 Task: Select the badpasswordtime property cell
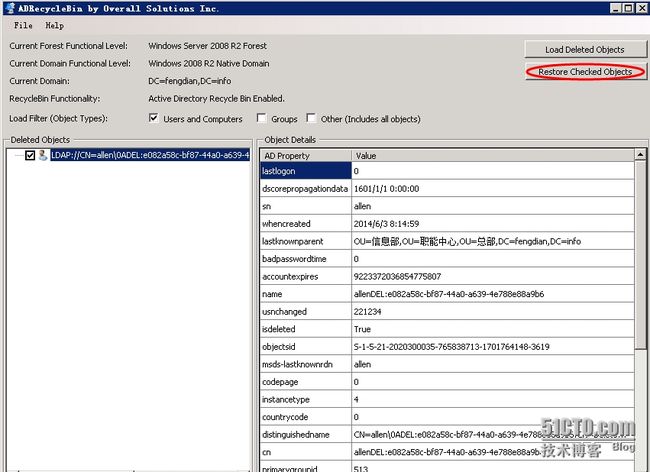coord(306,259)
